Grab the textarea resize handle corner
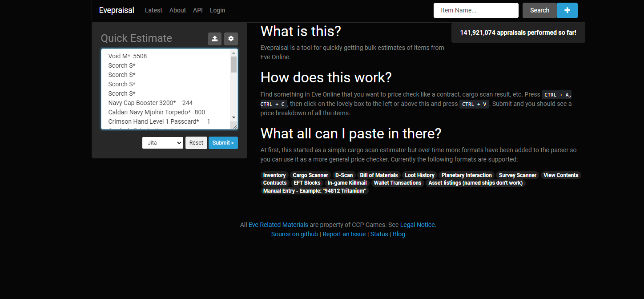This screenshot has width=644, height=299. (x=234, y=126)
